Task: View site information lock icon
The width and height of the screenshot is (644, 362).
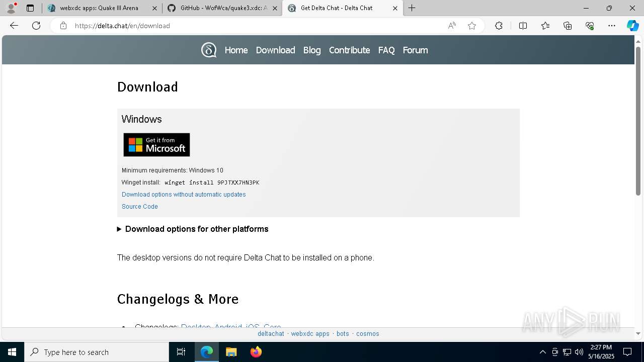Action: (x=63, y=26)
